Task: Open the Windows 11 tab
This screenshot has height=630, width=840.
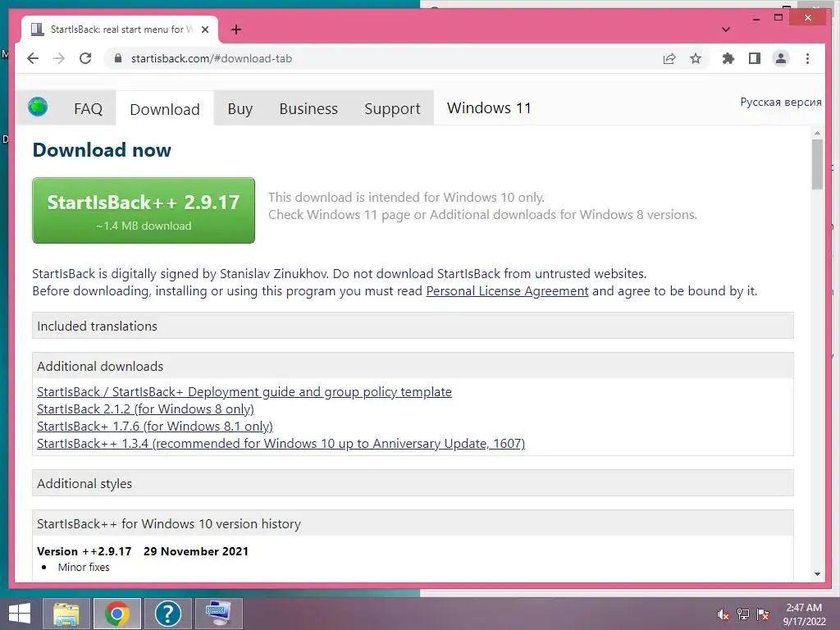Action: pyautogui.click(x=489, y=107)
